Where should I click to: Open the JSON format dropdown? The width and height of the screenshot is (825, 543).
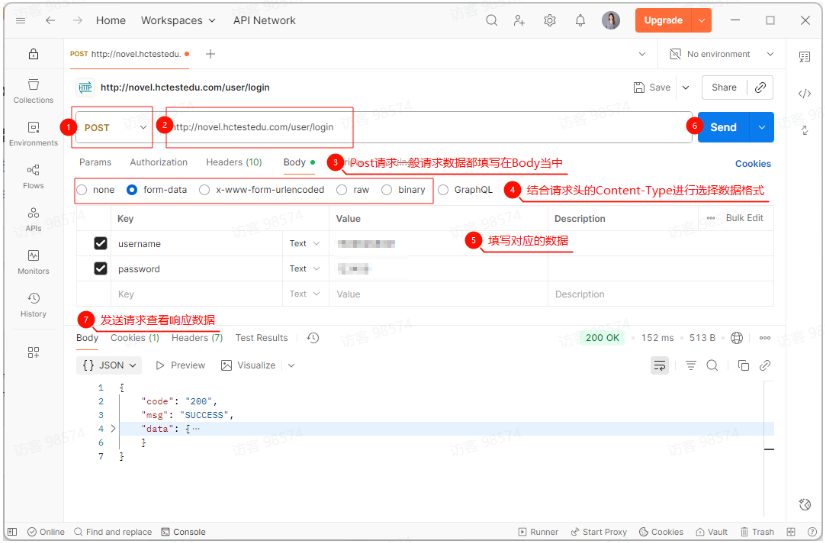click(x=109, y=365)
